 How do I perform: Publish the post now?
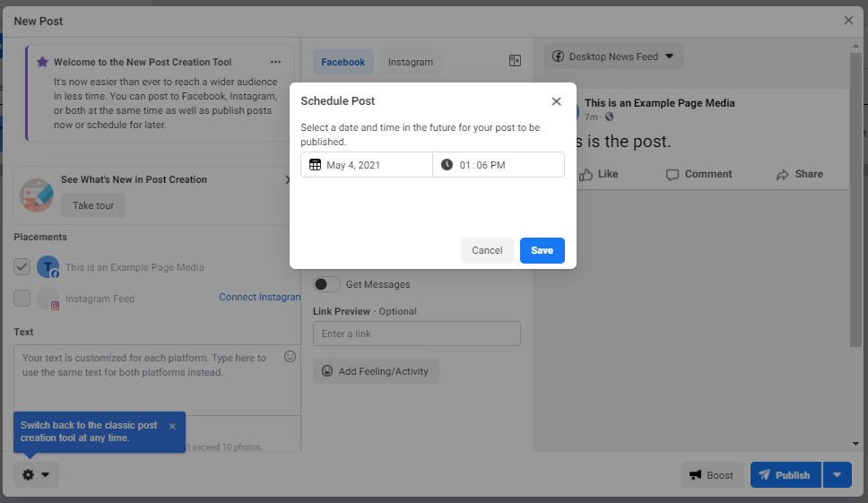[x=786, y=475]
